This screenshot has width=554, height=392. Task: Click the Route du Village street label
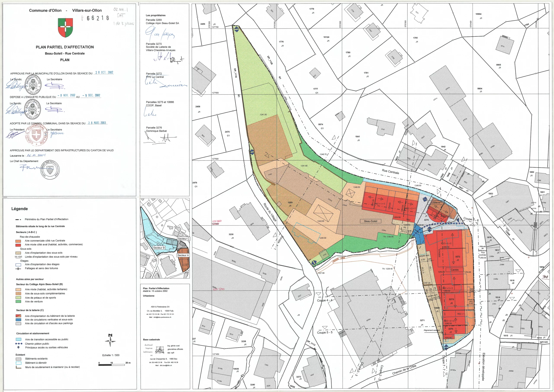click(x=270, y=212)
